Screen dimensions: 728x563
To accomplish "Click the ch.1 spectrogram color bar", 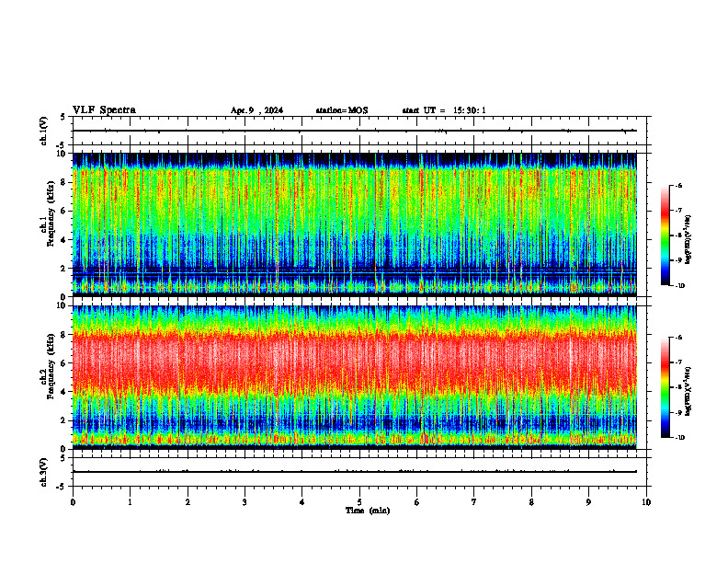I will (x=665, y=236).
